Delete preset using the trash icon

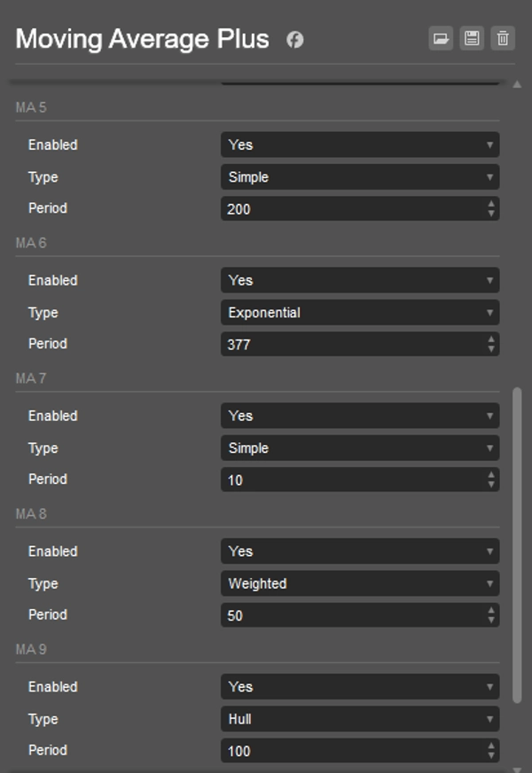(x=503, y=38)
